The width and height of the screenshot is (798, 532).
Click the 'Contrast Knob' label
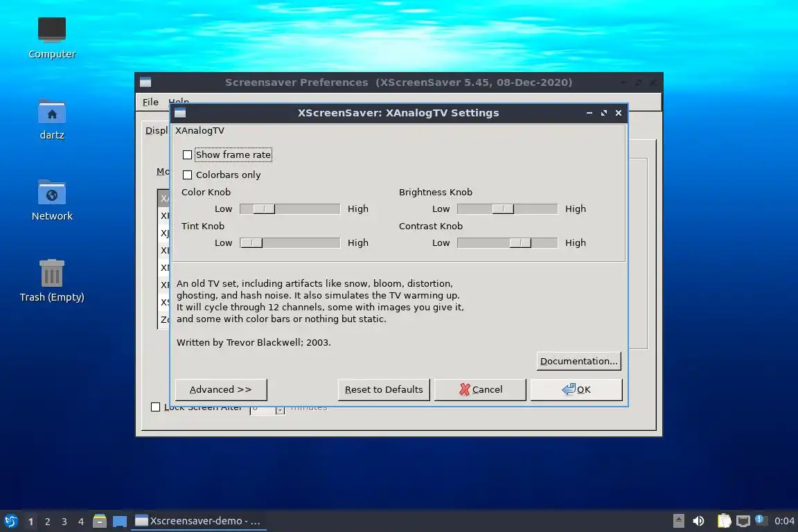431,226
